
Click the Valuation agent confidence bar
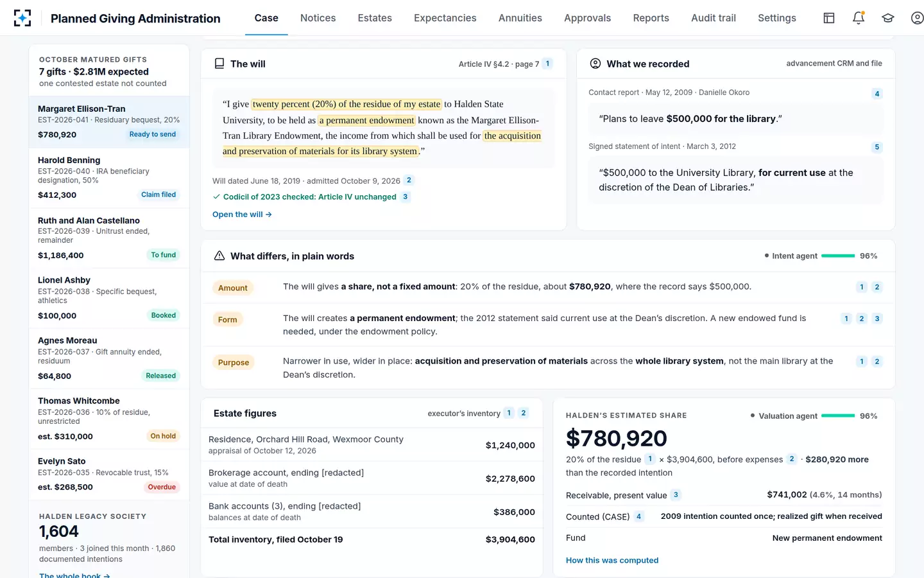(838, 416)
